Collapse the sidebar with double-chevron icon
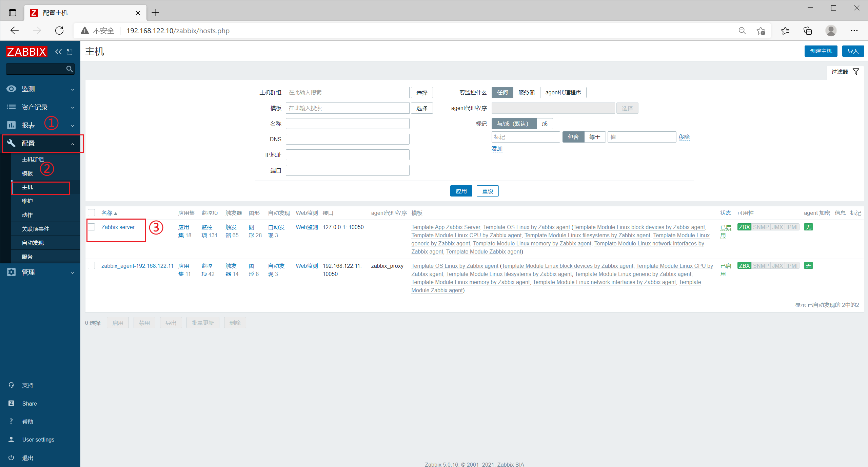The image size is (868, 467). 58,52
